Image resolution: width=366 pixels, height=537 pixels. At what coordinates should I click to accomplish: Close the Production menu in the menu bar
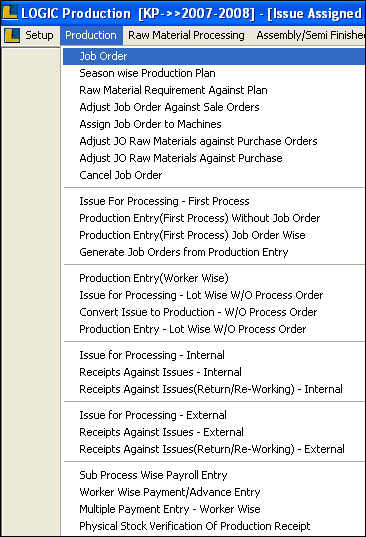coord(91,35)
